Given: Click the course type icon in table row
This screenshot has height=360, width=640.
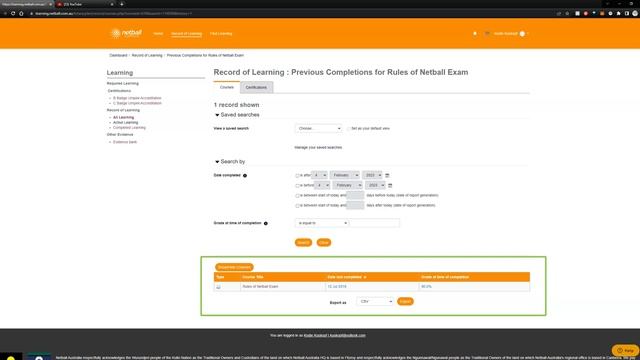Looking at the screenshot, I should point(218,287).
